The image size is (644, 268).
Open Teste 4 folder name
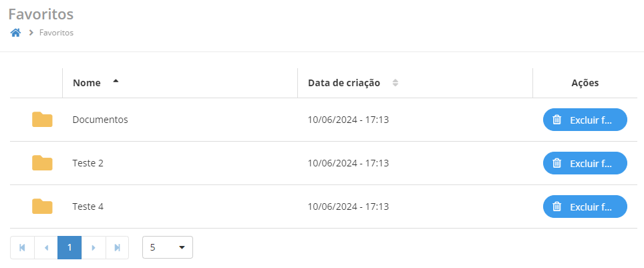(88, 207)
